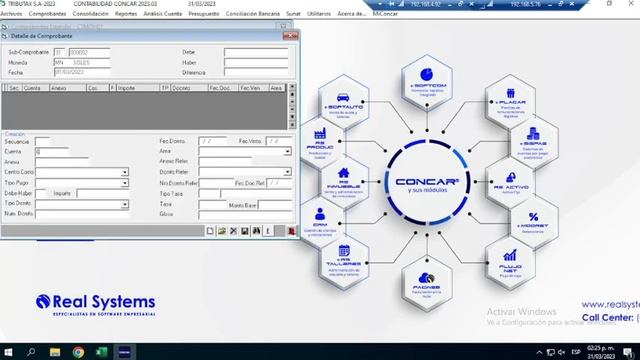This screenshot has width=640, height=360.
Task: Click the Monto Base input field
Action: [275, 205]
